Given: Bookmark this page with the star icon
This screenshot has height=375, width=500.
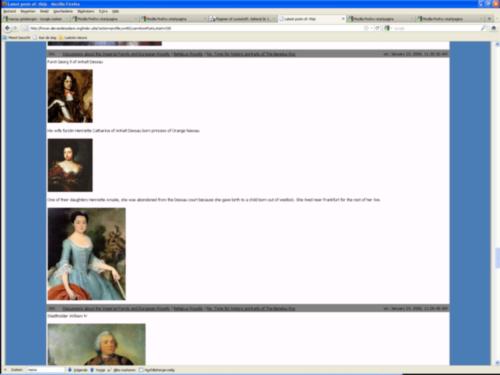Looking at the screenshot, I should coord(366,28).
